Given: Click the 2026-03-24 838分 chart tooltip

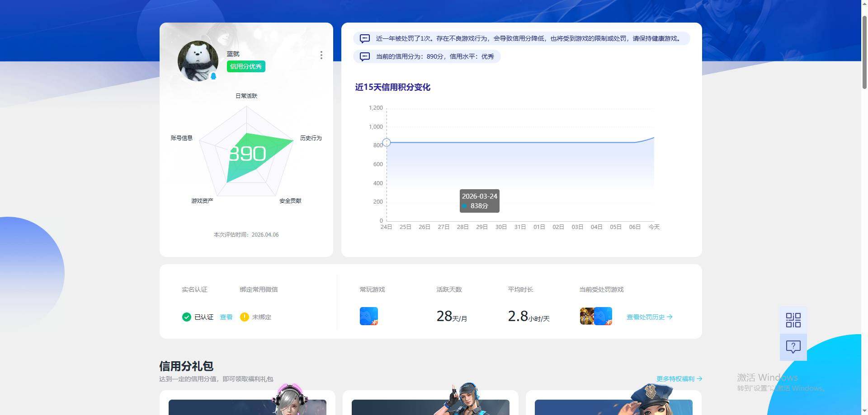Looking at the screenshot, I should [479, 201].
